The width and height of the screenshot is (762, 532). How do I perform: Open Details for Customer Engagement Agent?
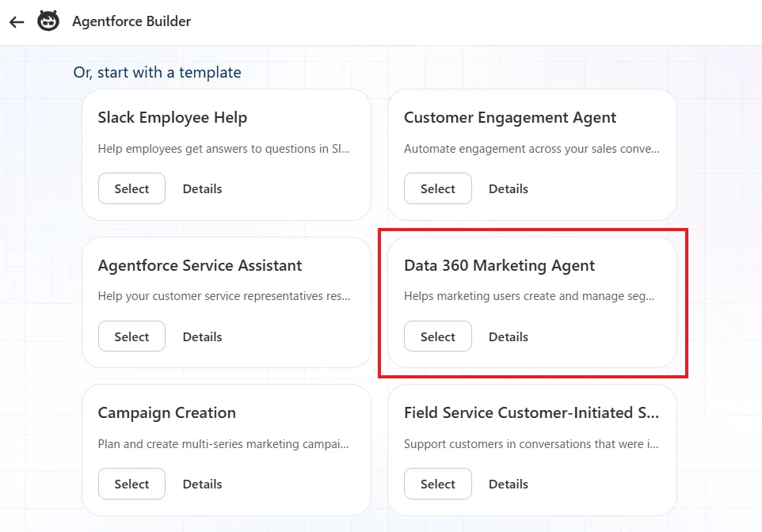[509, 188]
